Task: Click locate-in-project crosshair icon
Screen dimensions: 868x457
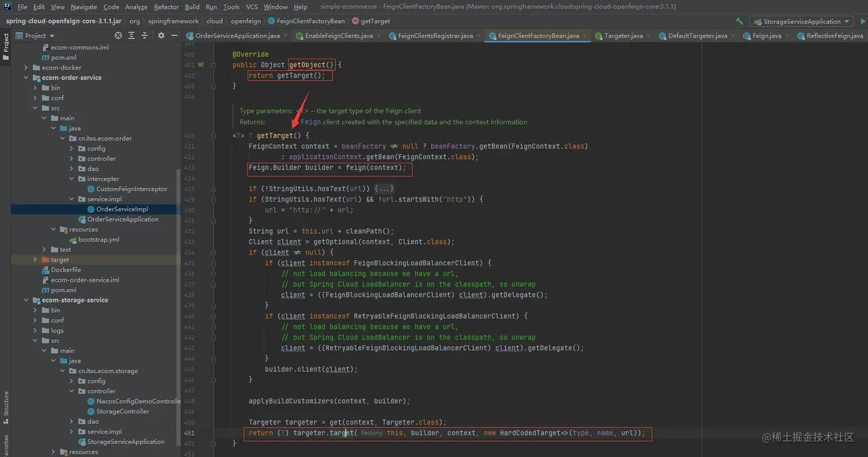Action: coord(118,36)
